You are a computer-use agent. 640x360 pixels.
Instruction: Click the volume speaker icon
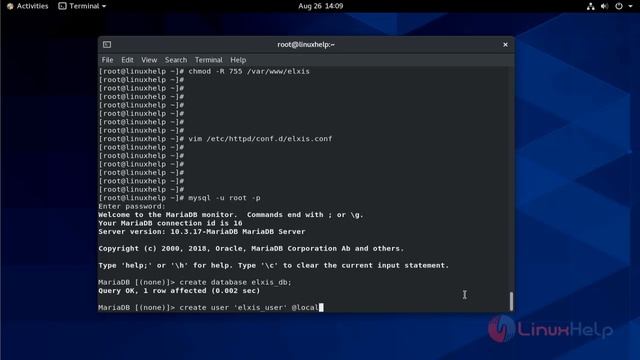point(604,6)
